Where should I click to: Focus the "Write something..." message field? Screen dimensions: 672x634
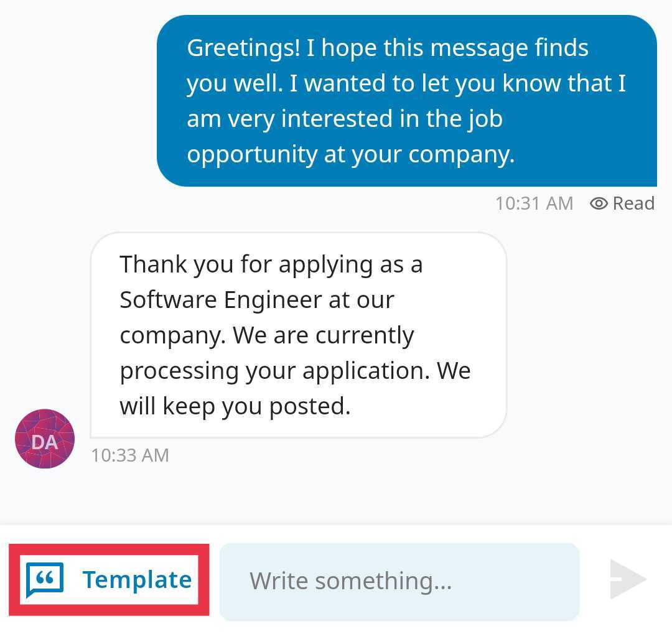(399, 581)
